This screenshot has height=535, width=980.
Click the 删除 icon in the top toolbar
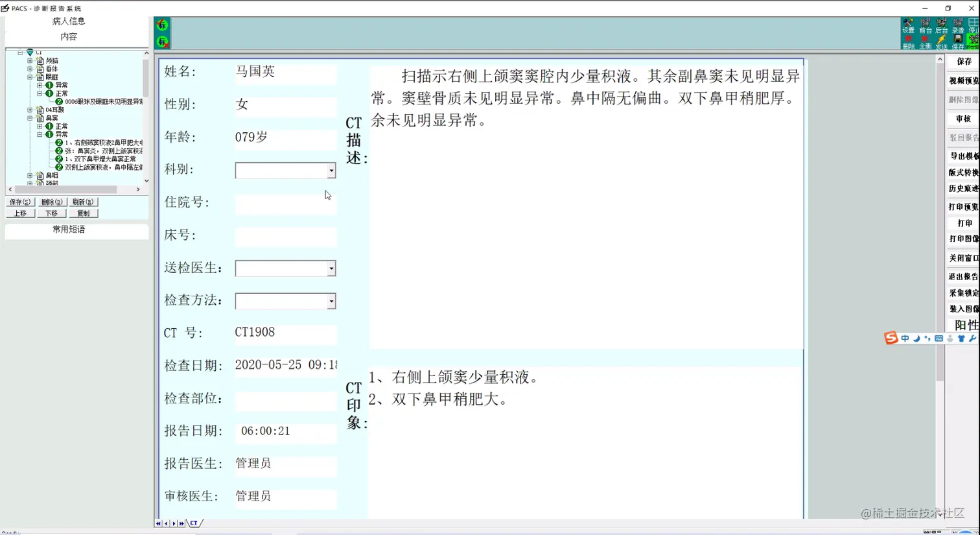pos(909,42)
